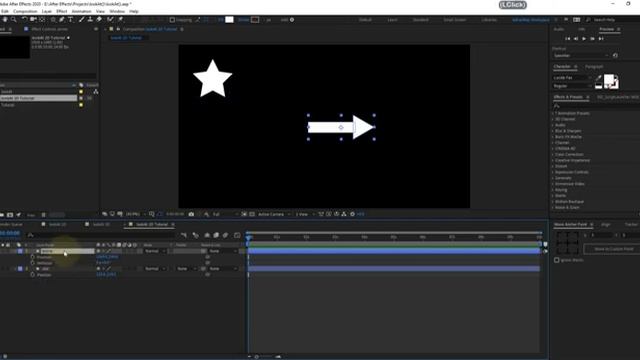Toggle the Position stopwatch of the star layer
The width and height of the screenshot is (640, 360).
click(33, 275)
